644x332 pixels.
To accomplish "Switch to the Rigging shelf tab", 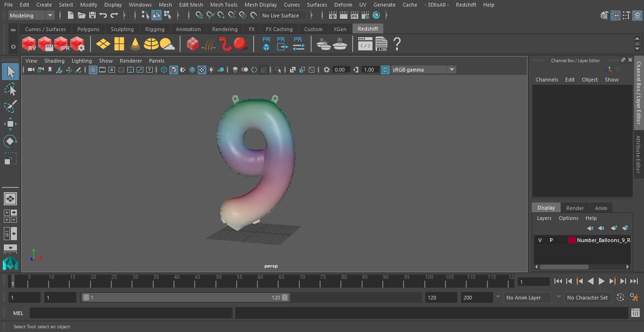I will coord(155,29).
